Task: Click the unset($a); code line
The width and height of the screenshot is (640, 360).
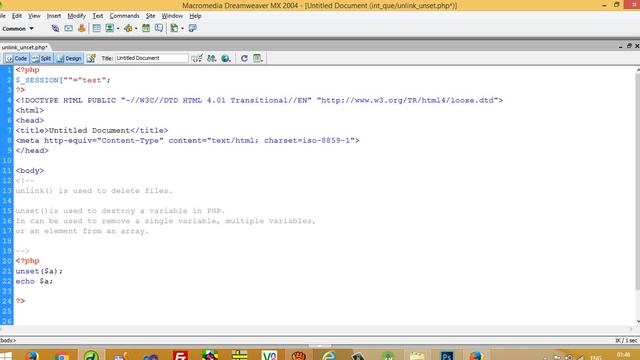Action: (39, 271)
